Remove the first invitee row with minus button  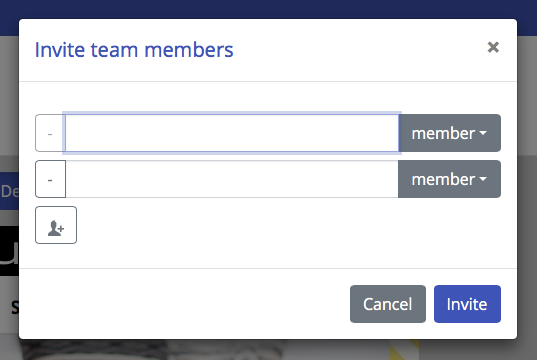pyautogui.click(x=50, y=133)
